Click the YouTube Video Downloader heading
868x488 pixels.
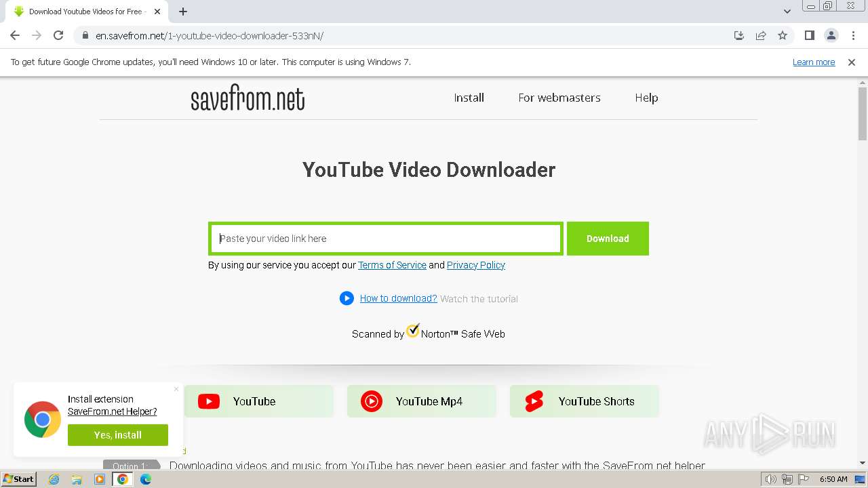(x=429, y=169)
